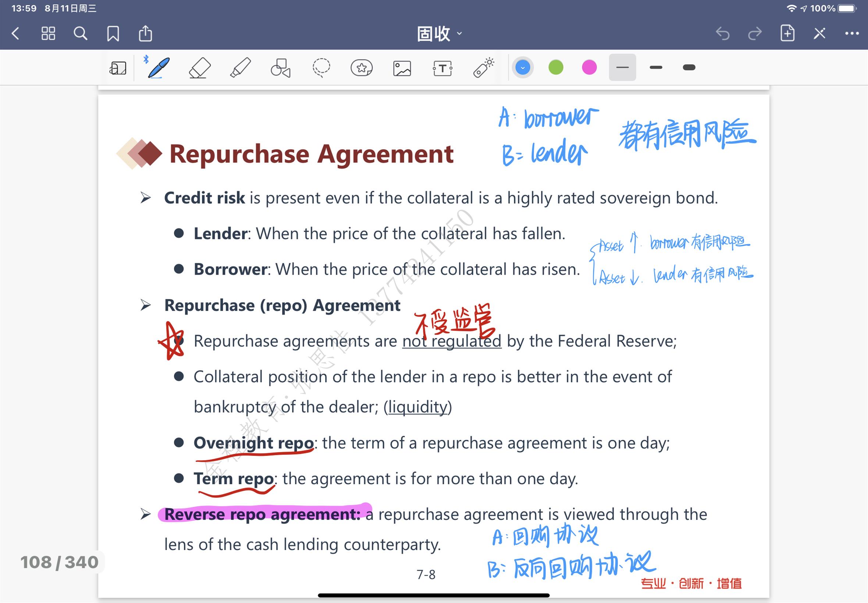Select the Highlighter tool
Viewport: 868px width, 603px height.
240,68
